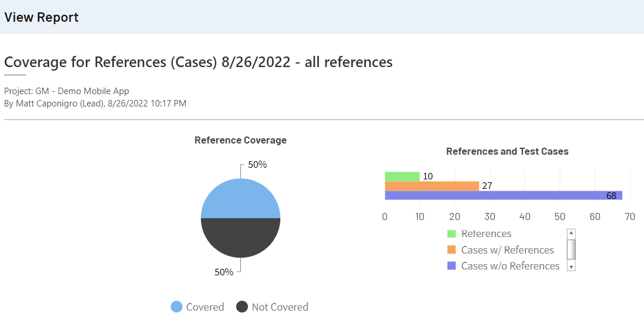Viewport: 644px width, 320px height.
Task: Click the Project: GM - Demo Mobile App text
Action: click(x=66, y=91)
